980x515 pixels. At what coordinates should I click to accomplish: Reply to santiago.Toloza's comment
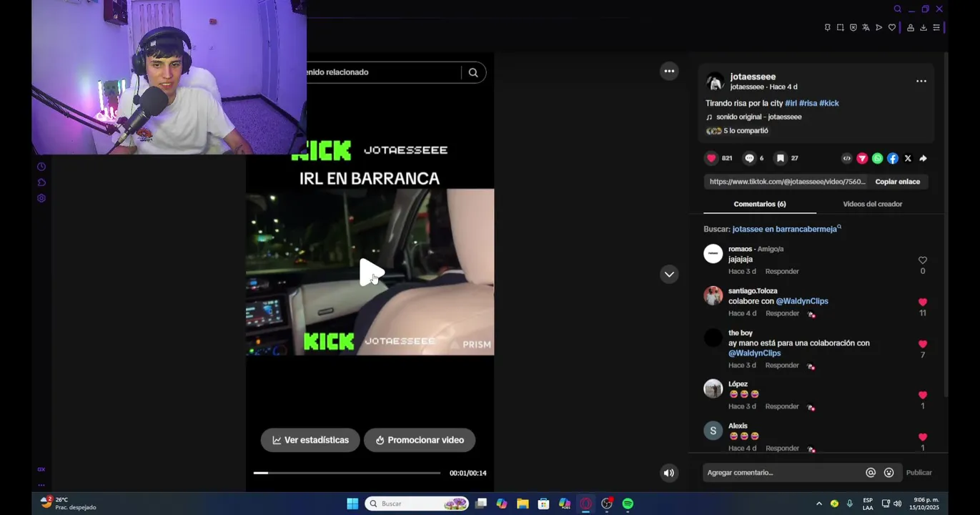tap(782, 313)
